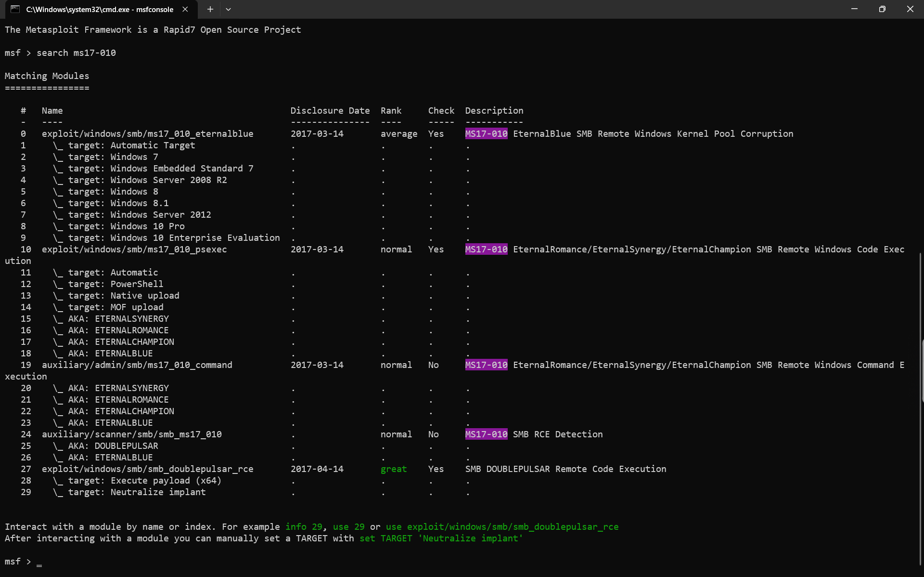This screenshot has width=924, height=577.
Task: Click exploit/windows/smb/ms17_010_eternalblue module name
Action: coord(147,134)
